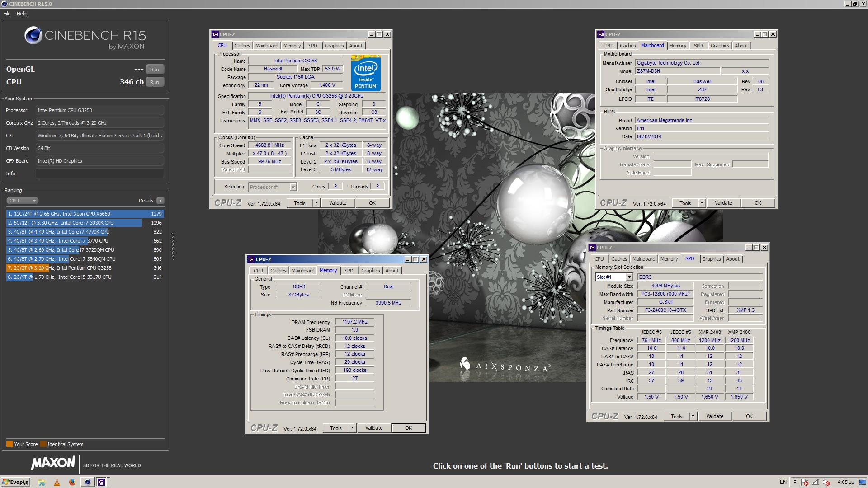Viewport: 868px width, 488px height.
Task: Click the muted volume icon in tray
Action: [x=826, y=482]
